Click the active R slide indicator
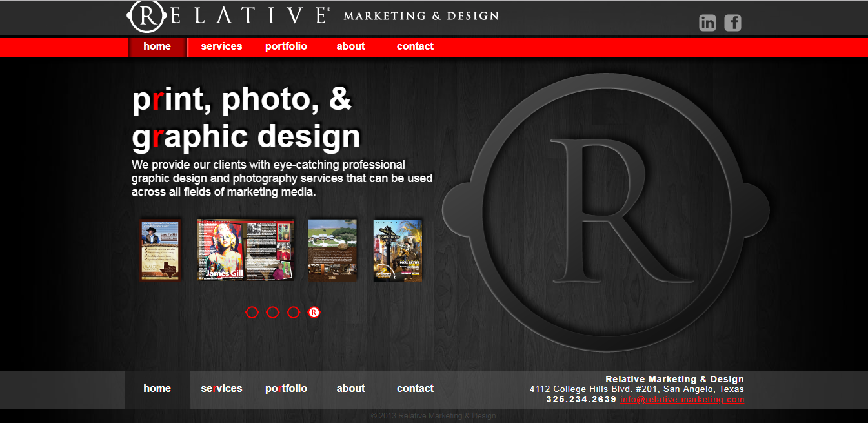 (314, 313)
